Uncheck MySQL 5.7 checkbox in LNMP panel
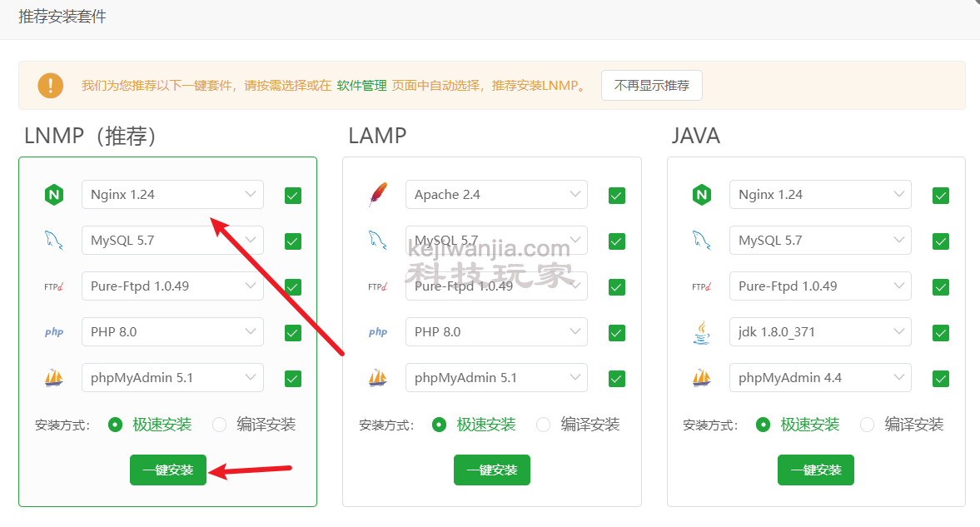Screen dimensions: 980x527 click(293, 241)
